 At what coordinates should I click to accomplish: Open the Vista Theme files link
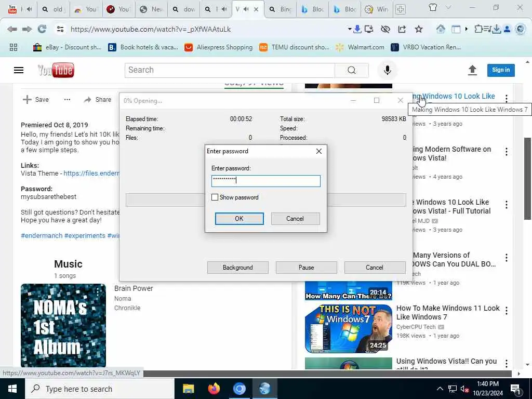[x=91, y=174]
